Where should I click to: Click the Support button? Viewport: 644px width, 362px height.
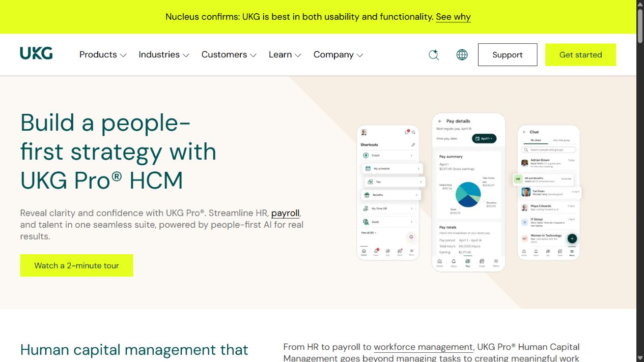[x=508, y=55]
